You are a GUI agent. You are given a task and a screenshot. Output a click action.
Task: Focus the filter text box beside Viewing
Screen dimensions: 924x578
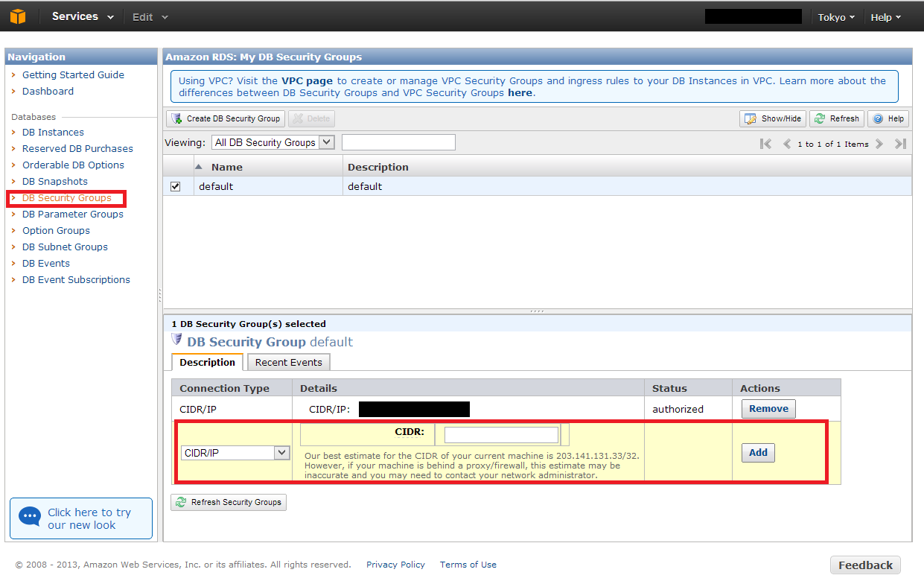click(x=398, y=142)
